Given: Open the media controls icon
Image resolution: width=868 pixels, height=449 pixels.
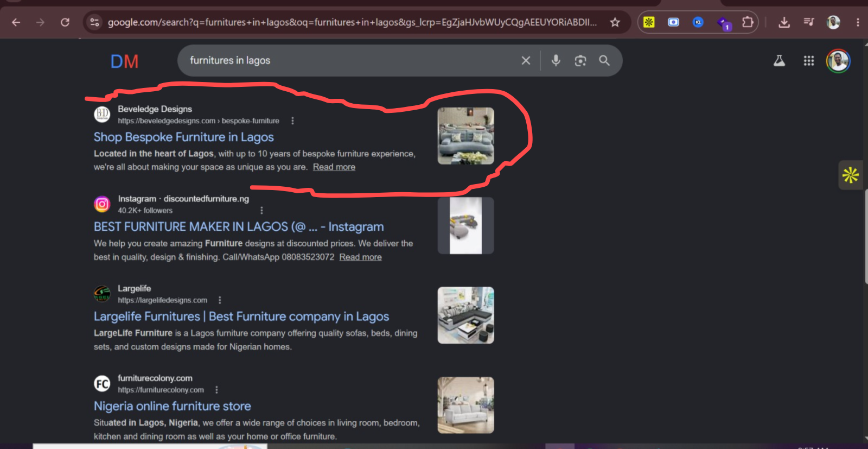Looking at the screenshot, I should click(809, 22).
